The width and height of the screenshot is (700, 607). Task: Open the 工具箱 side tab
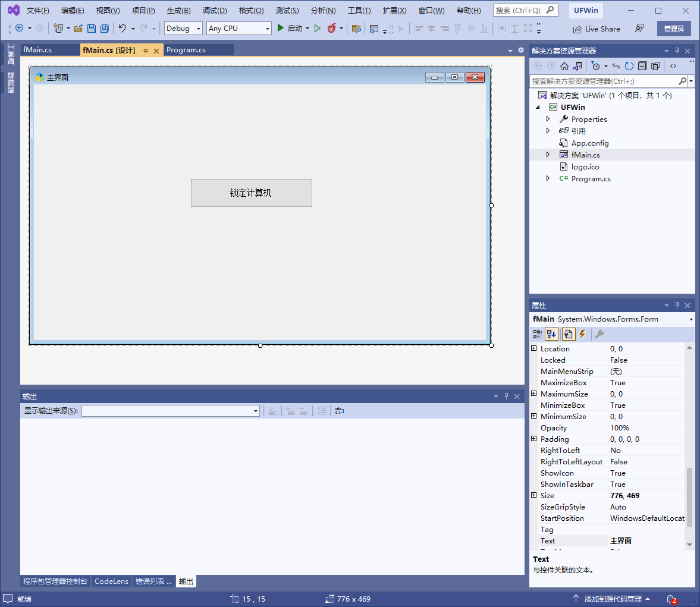point(10,55)
